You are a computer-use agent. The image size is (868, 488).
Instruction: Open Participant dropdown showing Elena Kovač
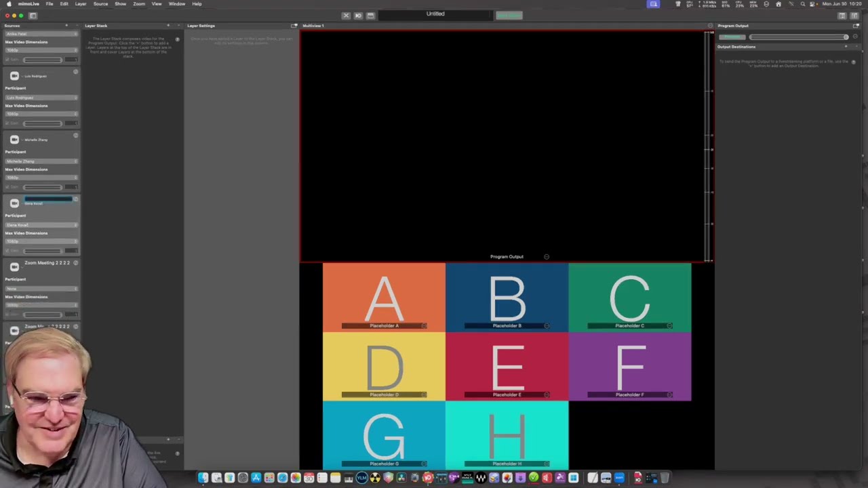(x=41, y=225)
